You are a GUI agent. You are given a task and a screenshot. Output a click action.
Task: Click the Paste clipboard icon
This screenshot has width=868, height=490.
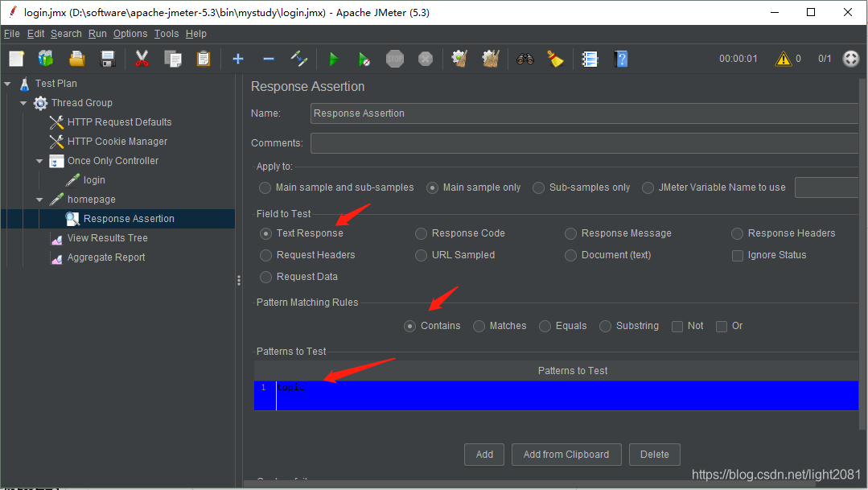[x=204, y=59]
